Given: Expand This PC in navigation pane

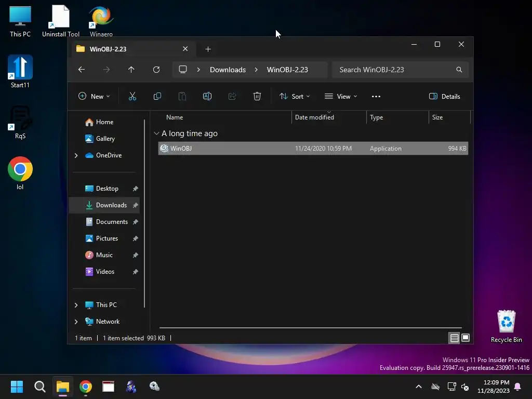Looking at the screenshot, I should (76, 305).
